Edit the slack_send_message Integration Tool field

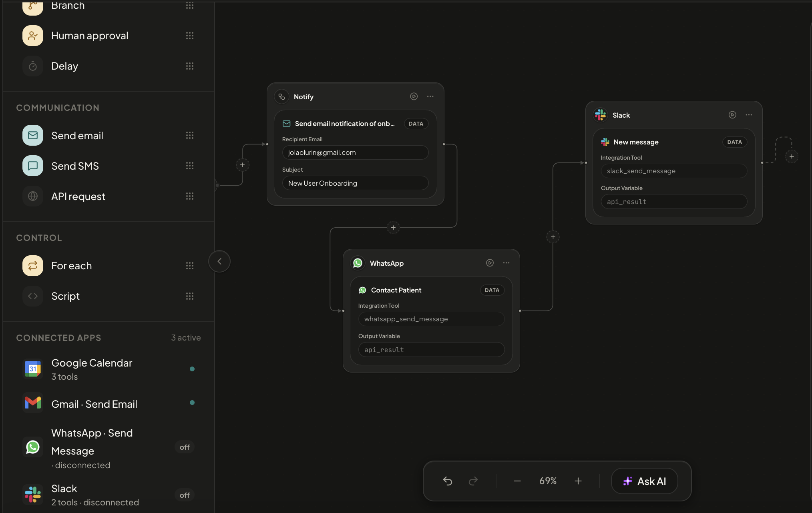[x=674, y=171]
